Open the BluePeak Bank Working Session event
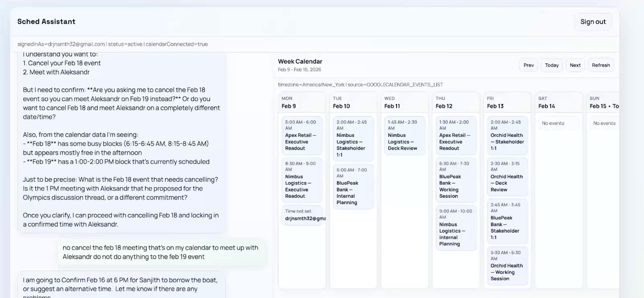The height and width of the screenshot is (298, 644). 456,180
